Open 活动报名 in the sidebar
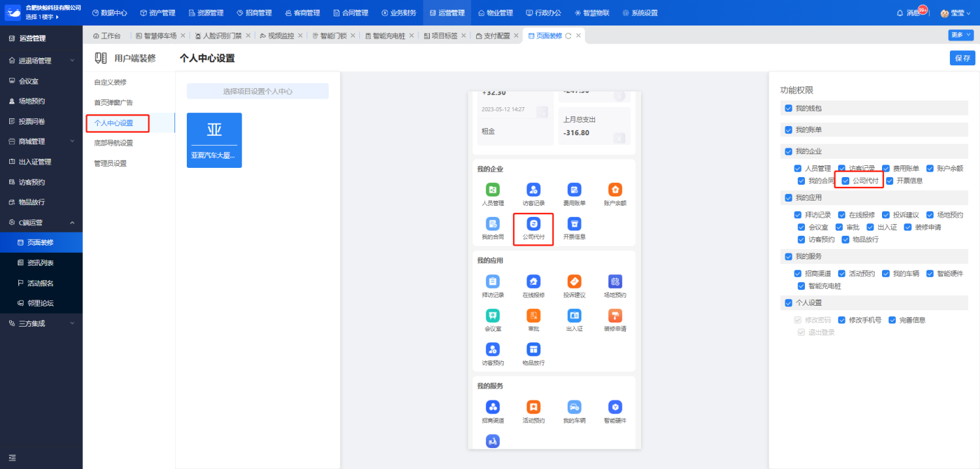This screenshot has width=980, height=469. tap(41, 283)
